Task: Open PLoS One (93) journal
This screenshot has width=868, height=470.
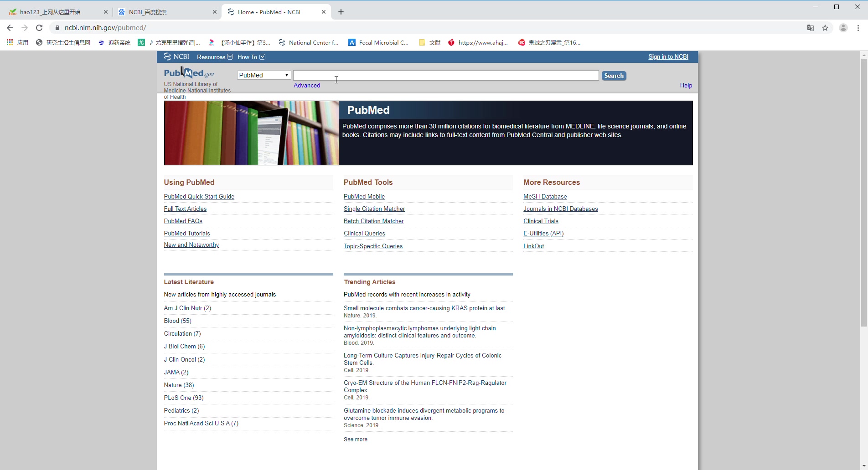Action: 184,398
